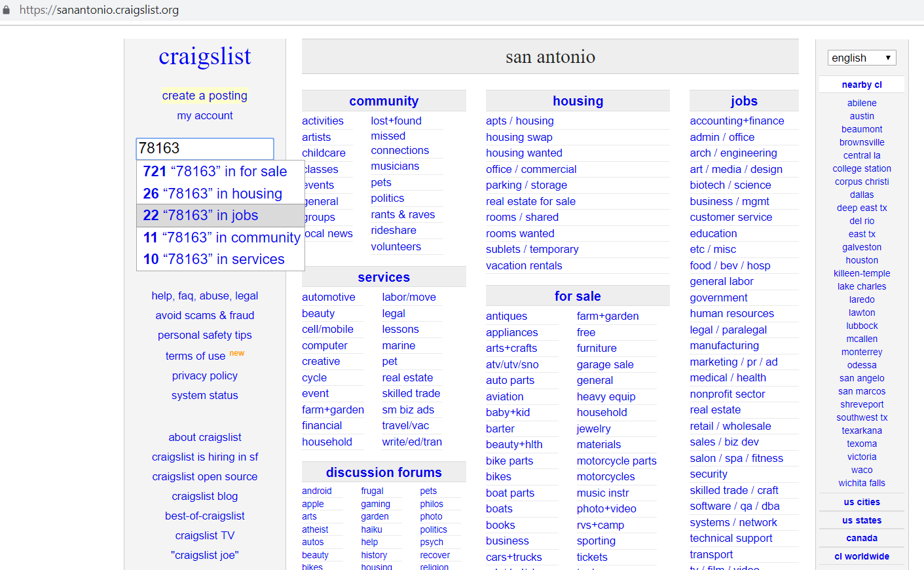
Task: Go to austin nearby craigslist
Action: pyautogui.click(x=862, y=116)
